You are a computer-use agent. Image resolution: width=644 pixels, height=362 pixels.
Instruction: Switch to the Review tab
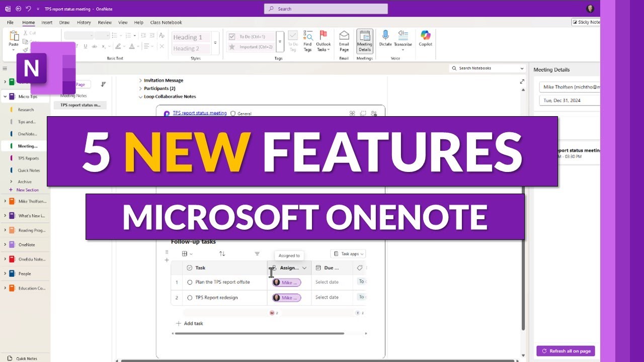pos(105,23)
